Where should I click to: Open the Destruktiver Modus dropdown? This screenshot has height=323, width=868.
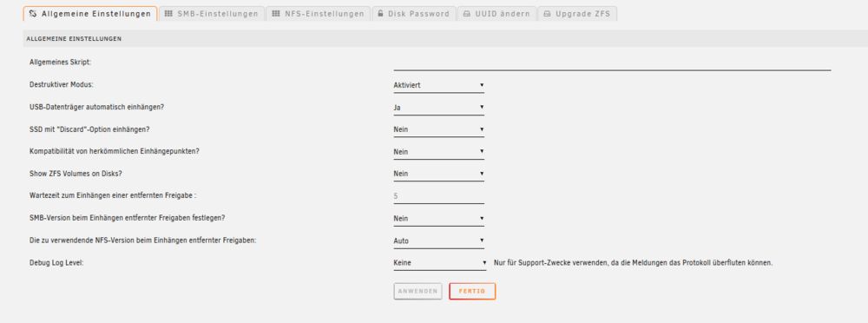click(x=439, y=85)
